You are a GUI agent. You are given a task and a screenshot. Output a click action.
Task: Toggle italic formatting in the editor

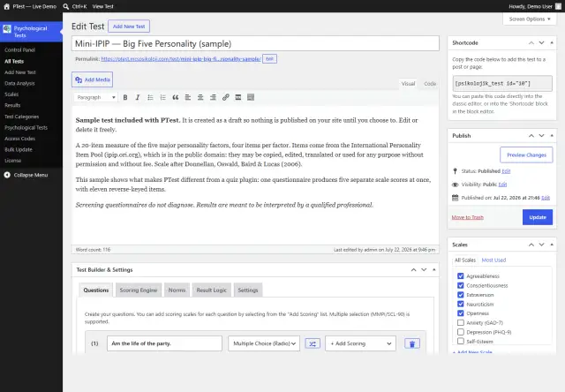click(x=138, y=97)
